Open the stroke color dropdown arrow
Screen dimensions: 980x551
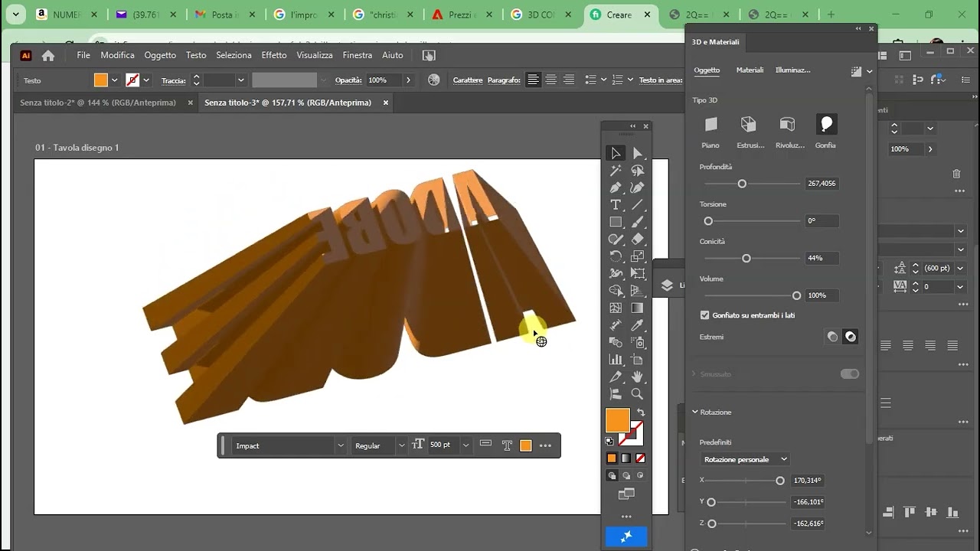pyautogui.click(x=145, y=80)
